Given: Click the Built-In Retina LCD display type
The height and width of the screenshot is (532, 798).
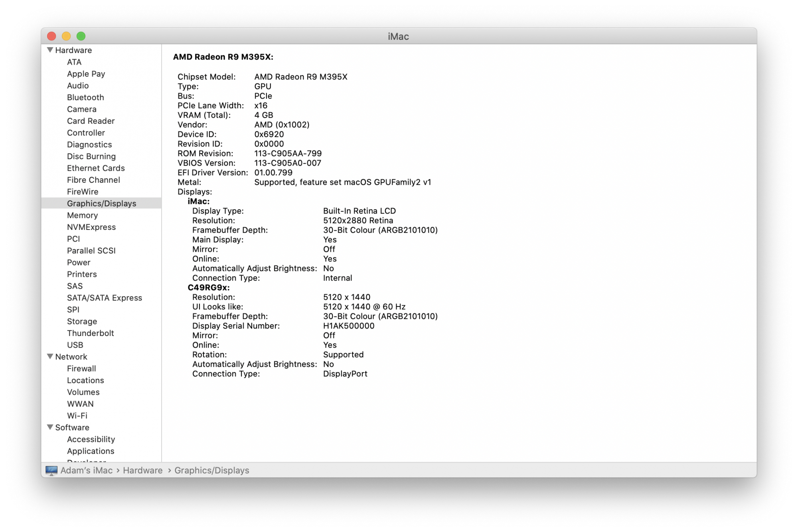Looking at the screenshot, I should (359, 211).
